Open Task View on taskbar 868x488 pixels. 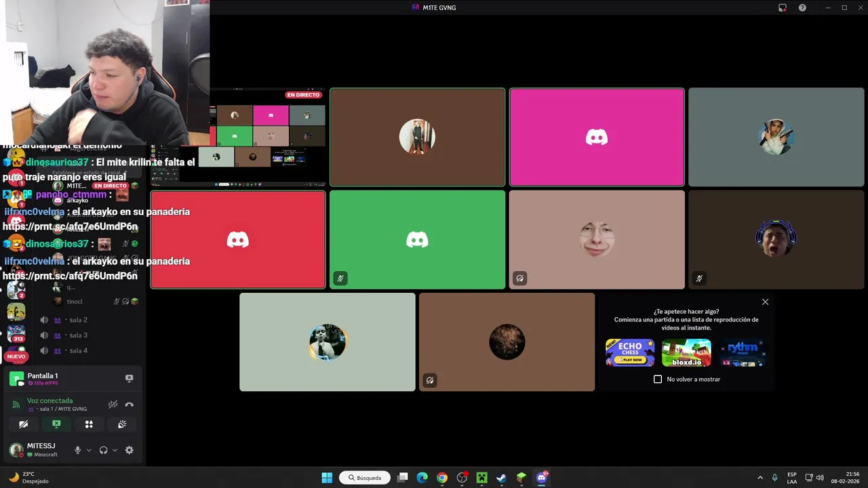point(402,478)
